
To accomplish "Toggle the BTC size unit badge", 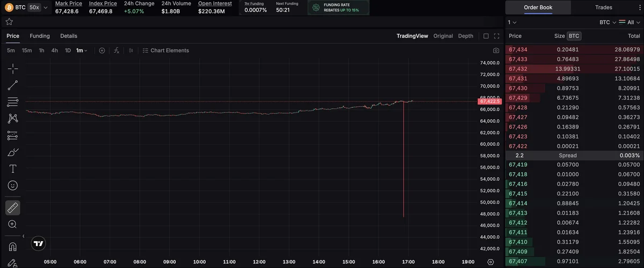I will tap(574, 36).
